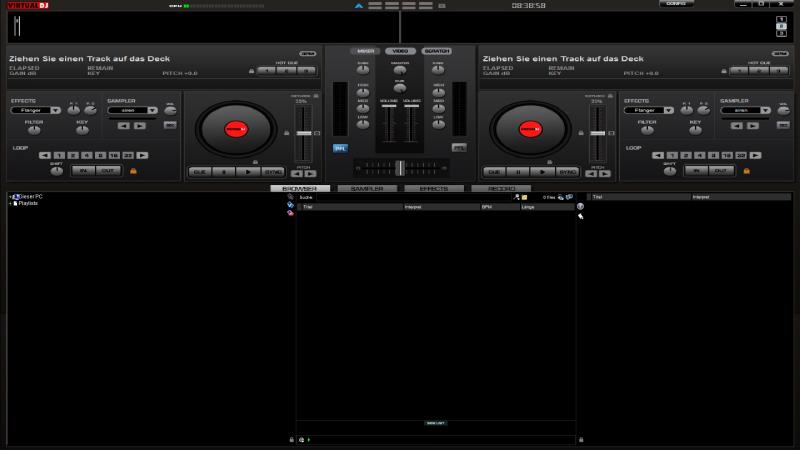Viewport: 800px width, 450px height.
Task: Click the CONFIG button in top bar
Action: click(x=676, y=4)
